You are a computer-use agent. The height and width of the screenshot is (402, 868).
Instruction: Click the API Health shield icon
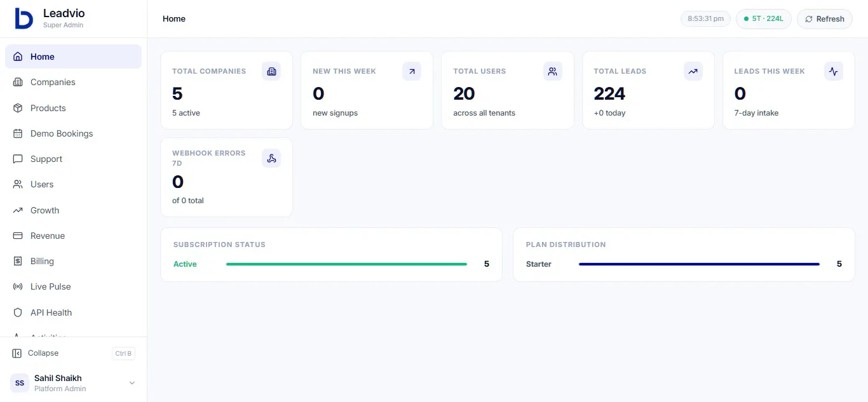pyautogui.click(x=18, y=312)
